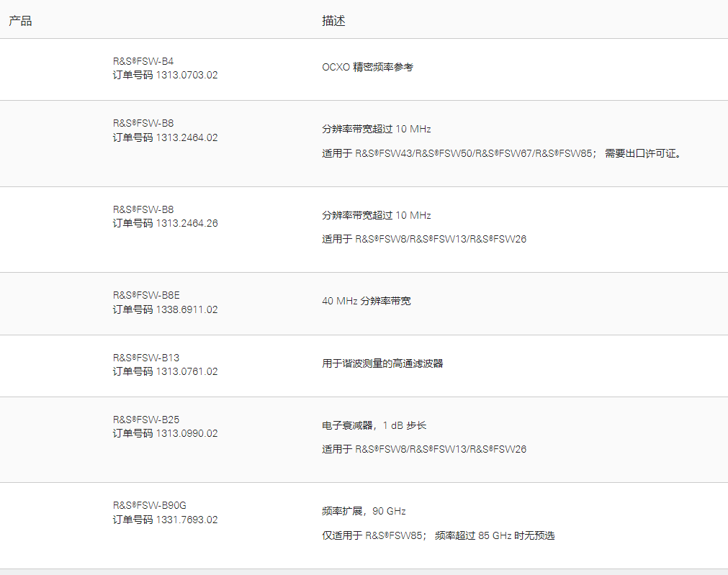Click the 用于谐波测量的高通滤波器 description
This screenshot has height=575, width=728.
(382, 363)
